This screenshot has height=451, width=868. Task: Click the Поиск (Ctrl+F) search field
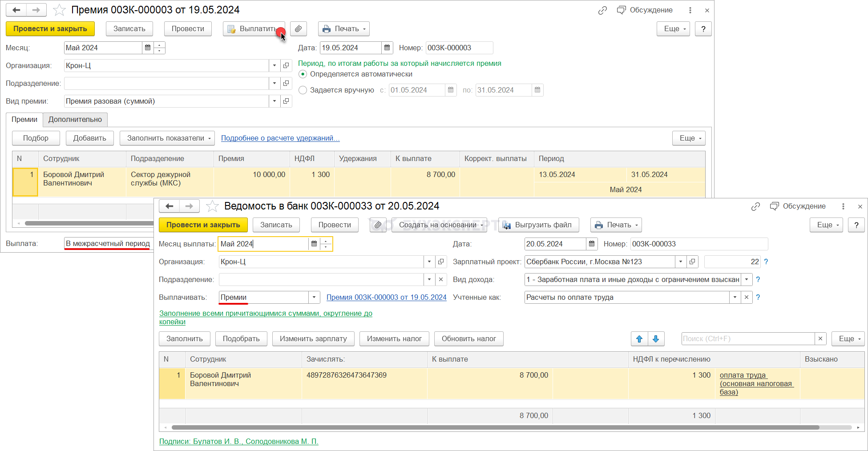[x=747, y=339]
